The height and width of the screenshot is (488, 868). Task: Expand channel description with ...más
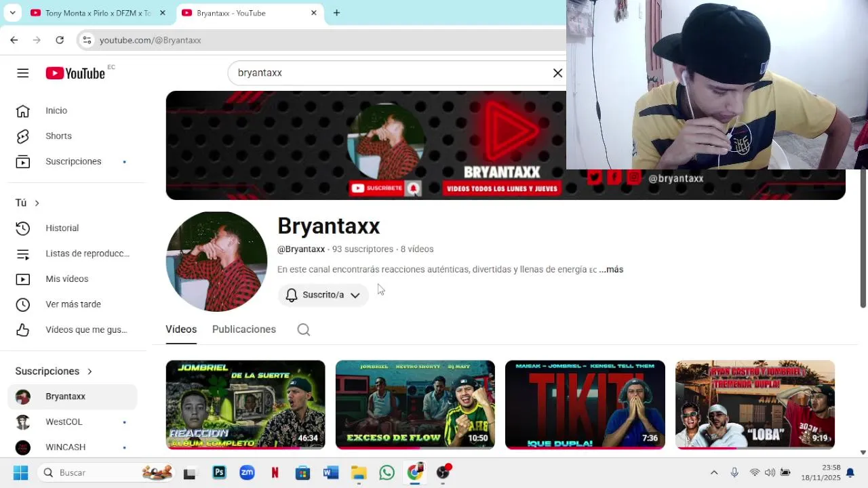(x=612, y=269)
